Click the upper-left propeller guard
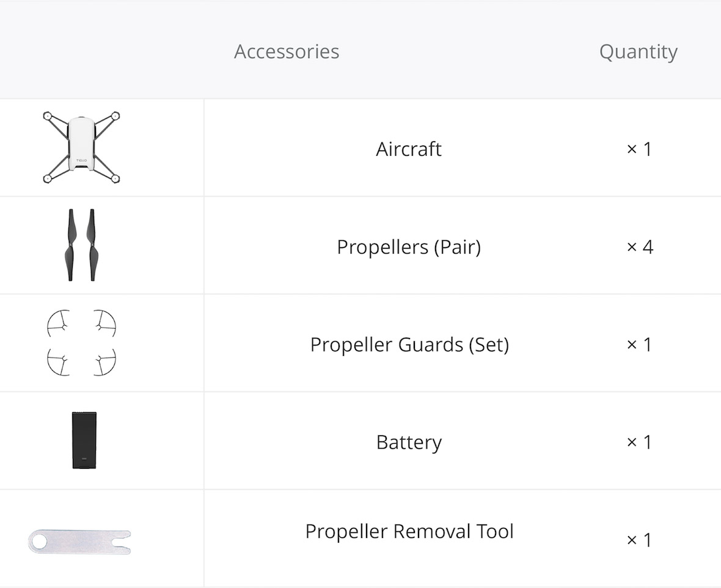Image resolution: width=721 pixels, height=588 pixels. tap(59, 324)
